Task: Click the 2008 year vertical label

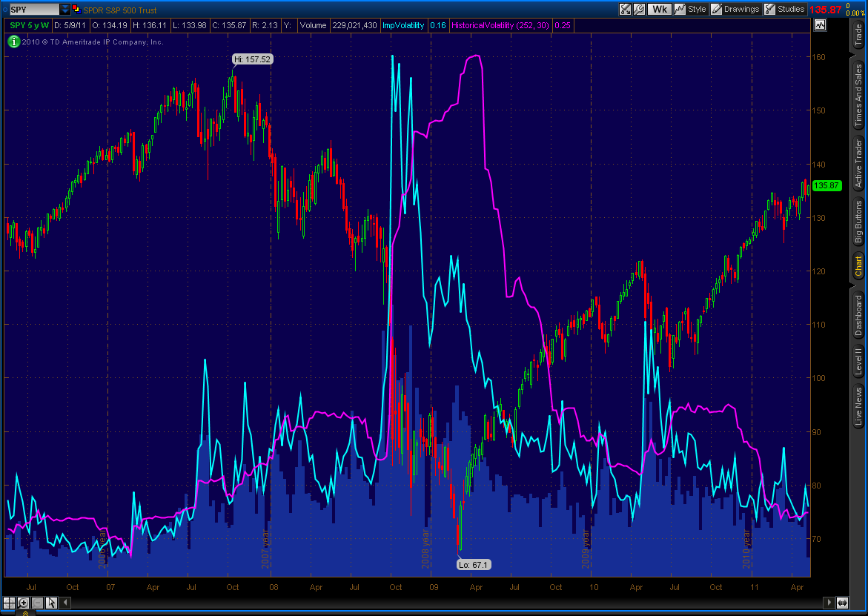Action: pyautogui.click(x=425, y=548)
